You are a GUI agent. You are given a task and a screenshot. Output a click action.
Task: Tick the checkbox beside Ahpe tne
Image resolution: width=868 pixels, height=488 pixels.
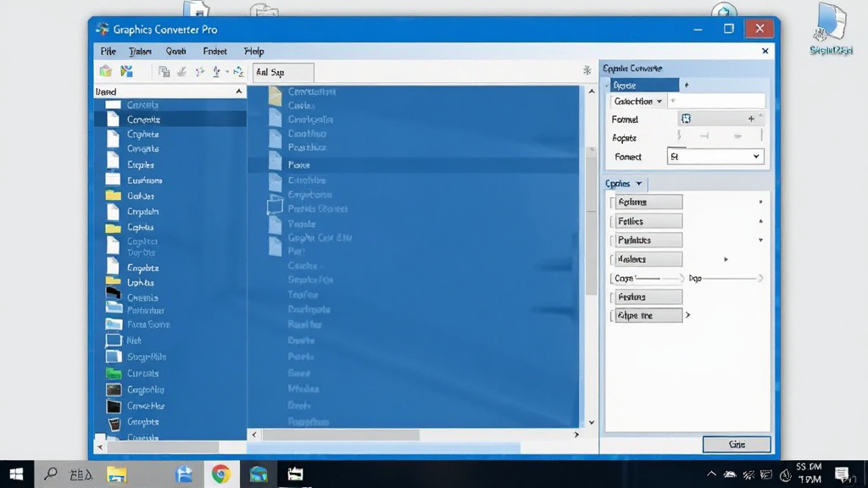point(612,316)
